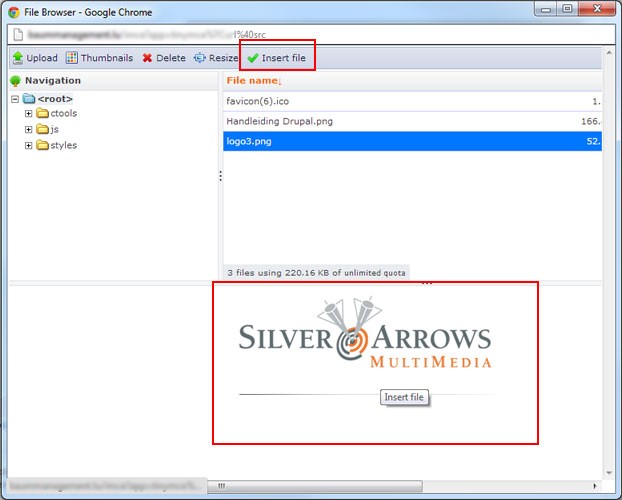Click the js folder icon
This screenshot has height=500, width=622.
[42, 129]
